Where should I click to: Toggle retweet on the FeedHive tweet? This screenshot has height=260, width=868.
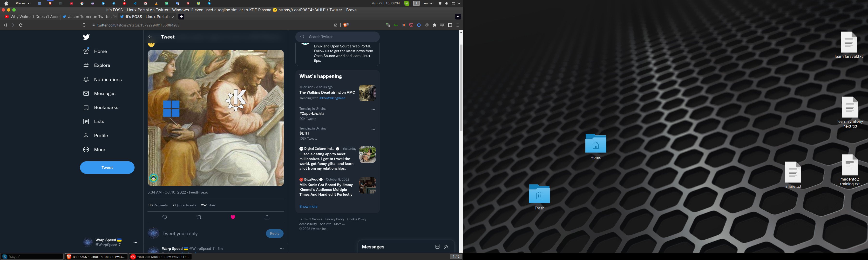pos(199,217)
